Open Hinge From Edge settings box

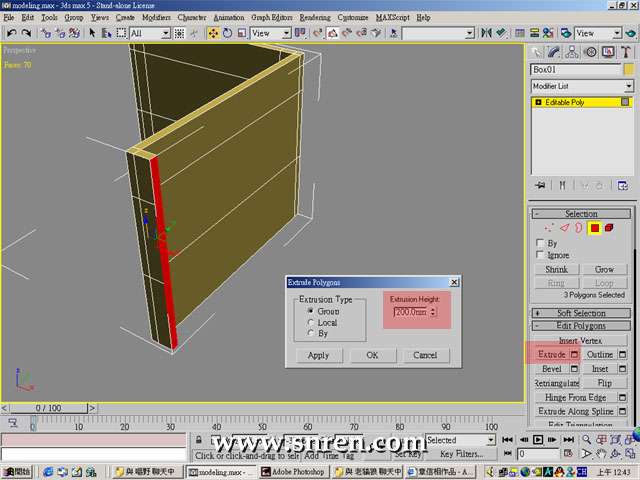(622, 397)
